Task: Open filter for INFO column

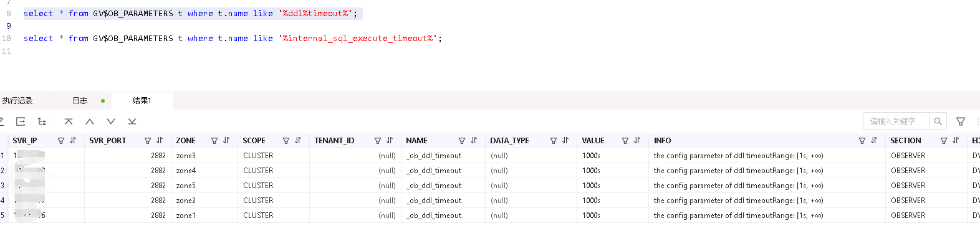Action: point(862,141)
